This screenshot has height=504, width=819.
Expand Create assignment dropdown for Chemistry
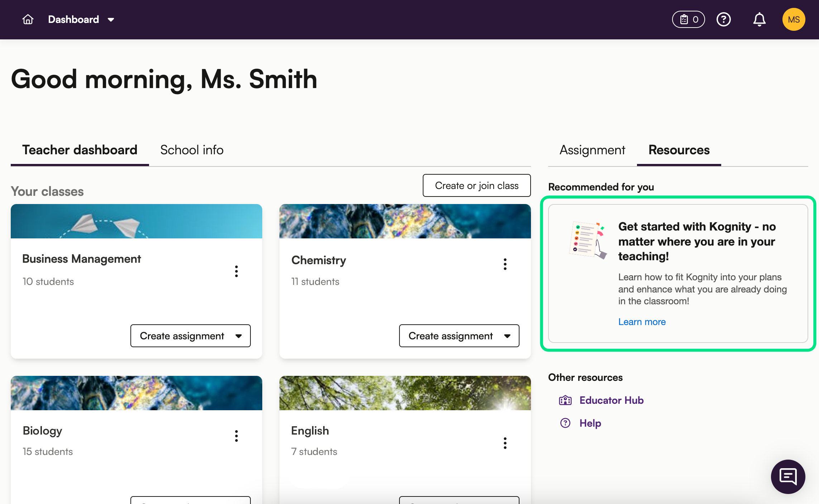(x=507, y=336)
